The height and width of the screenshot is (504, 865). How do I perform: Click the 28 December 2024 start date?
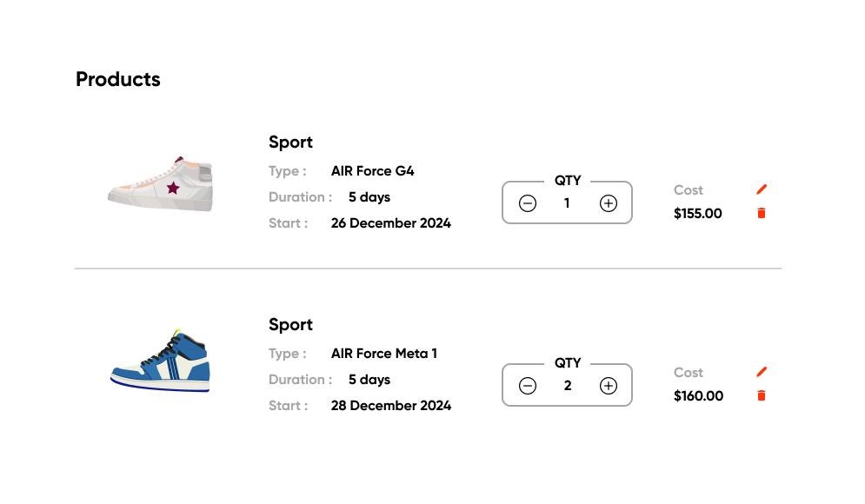pyautogui.click(x=390, y=406)
